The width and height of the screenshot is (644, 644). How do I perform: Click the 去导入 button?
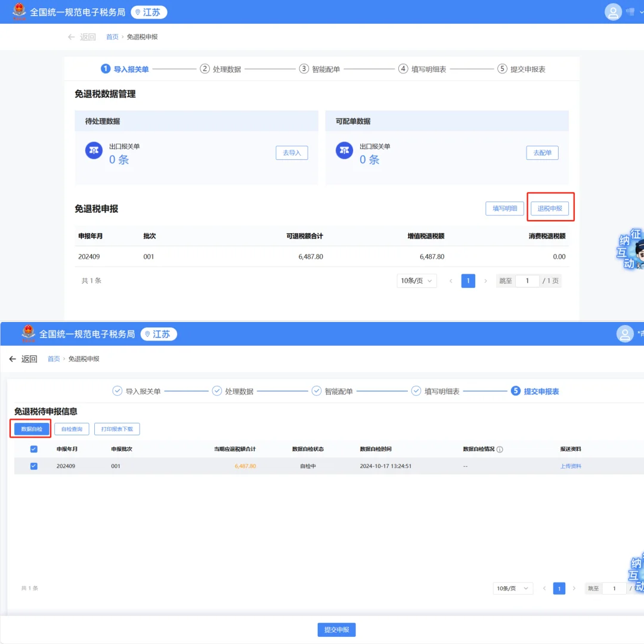[x=292, y=153]
